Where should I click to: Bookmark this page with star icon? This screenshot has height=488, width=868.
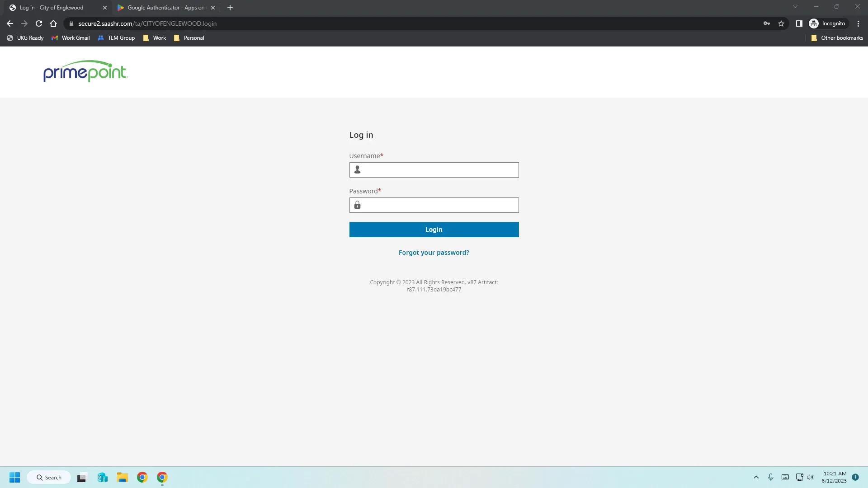point(781,23)
